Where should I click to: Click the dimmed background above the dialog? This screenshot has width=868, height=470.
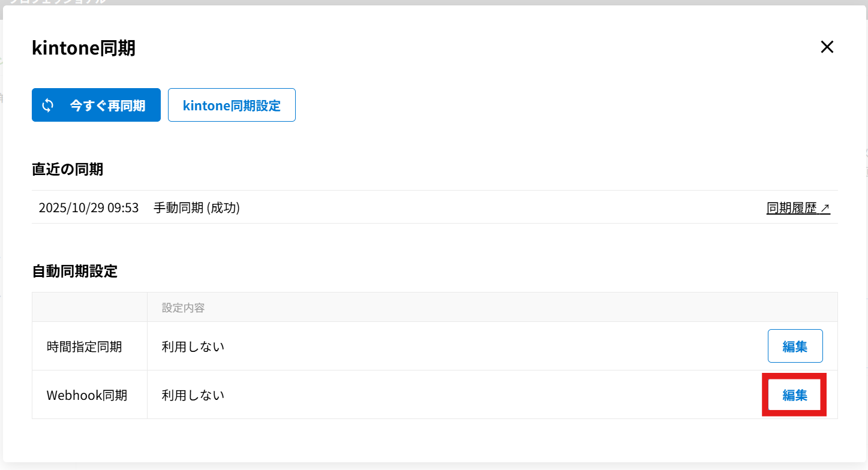click(420, 2)
